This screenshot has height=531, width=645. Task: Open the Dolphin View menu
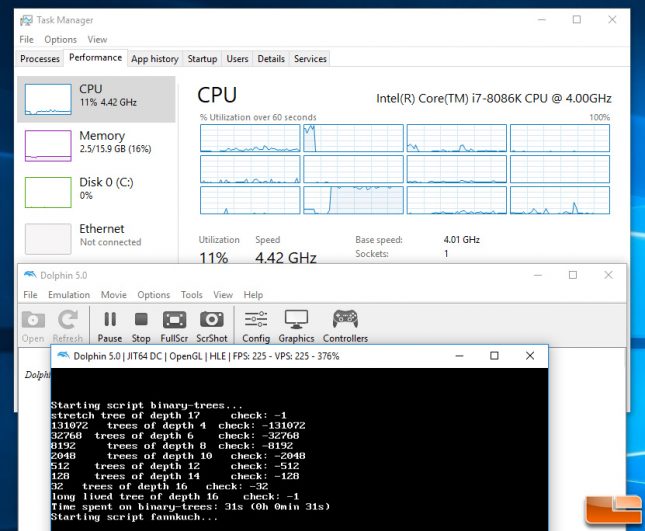click(x=223, y=295)
